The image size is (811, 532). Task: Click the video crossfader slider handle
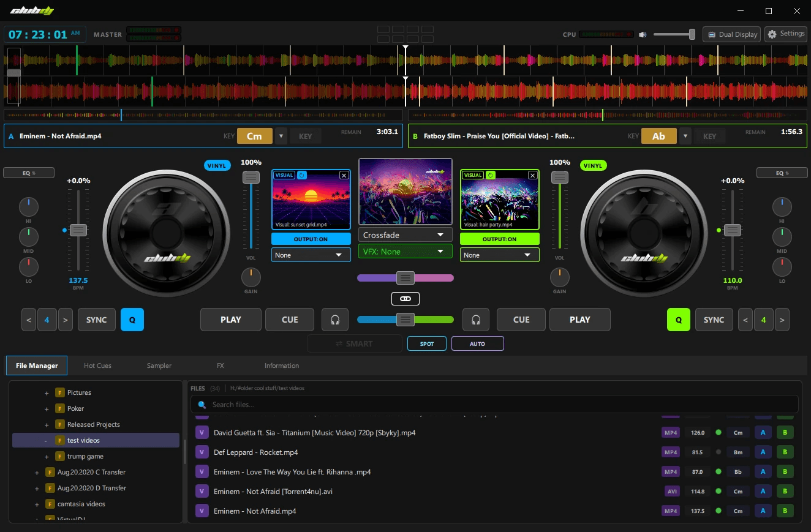point(405,278)
